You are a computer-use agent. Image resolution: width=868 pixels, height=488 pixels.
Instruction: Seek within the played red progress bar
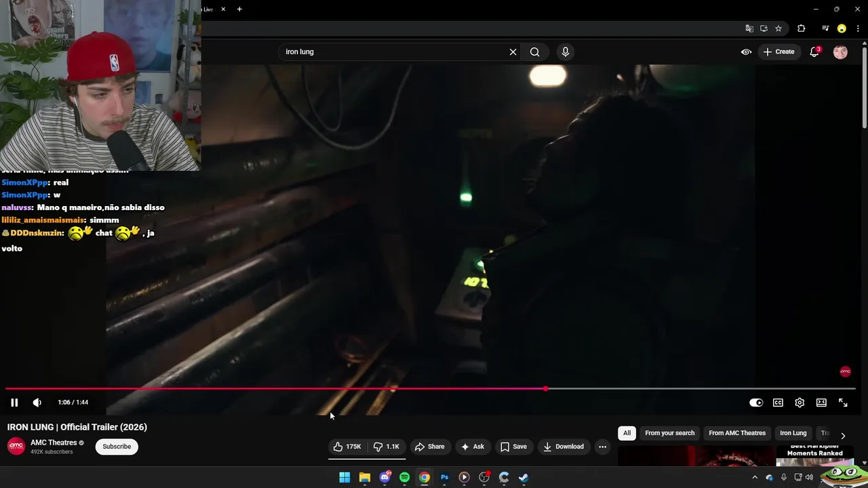pyautogui.click(x=274, y=389)
